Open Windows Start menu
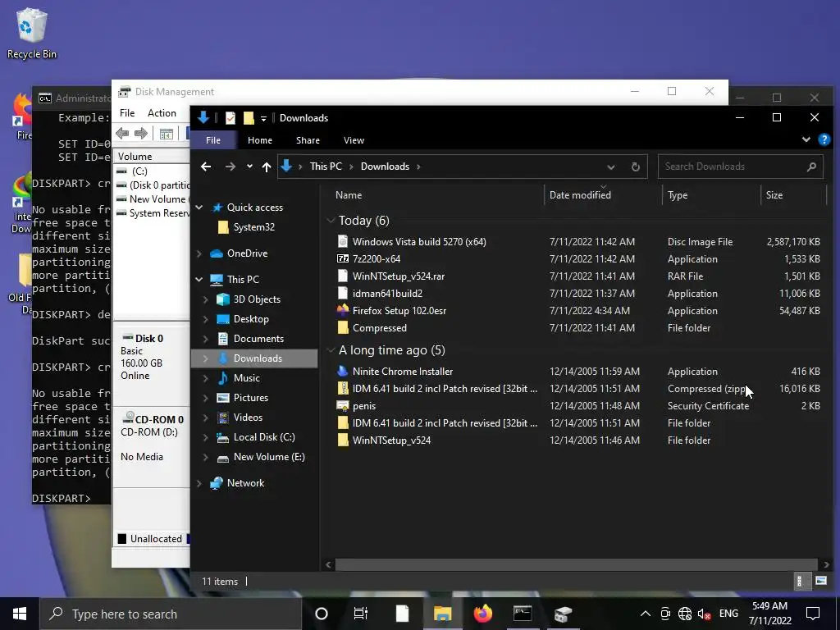The width and height of the screenshot is (840, 630). point(20,614)
